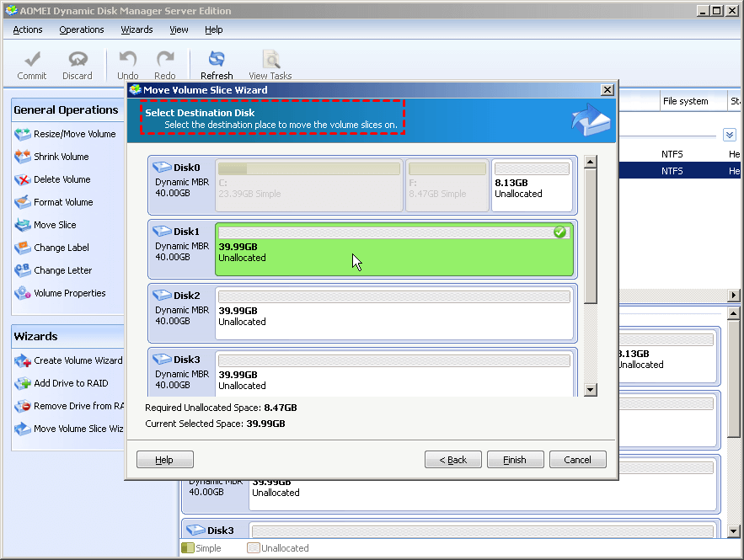Choose Shrink Volume in General Operations
This screenshot has width=744, height=560.
point(51,157)
